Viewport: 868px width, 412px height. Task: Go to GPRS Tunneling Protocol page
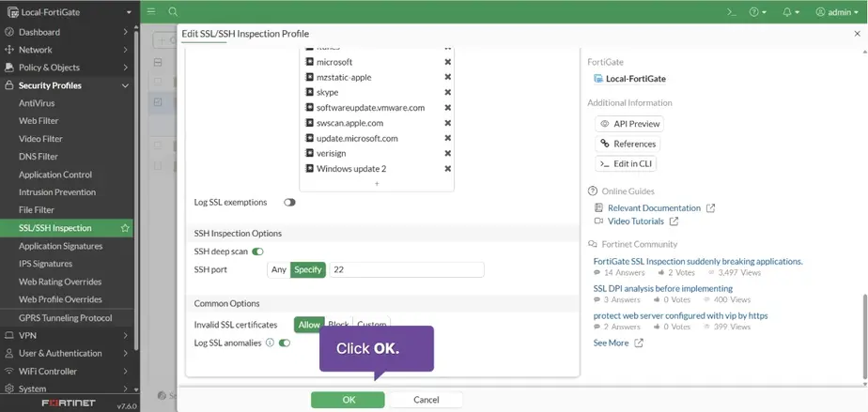67,318
